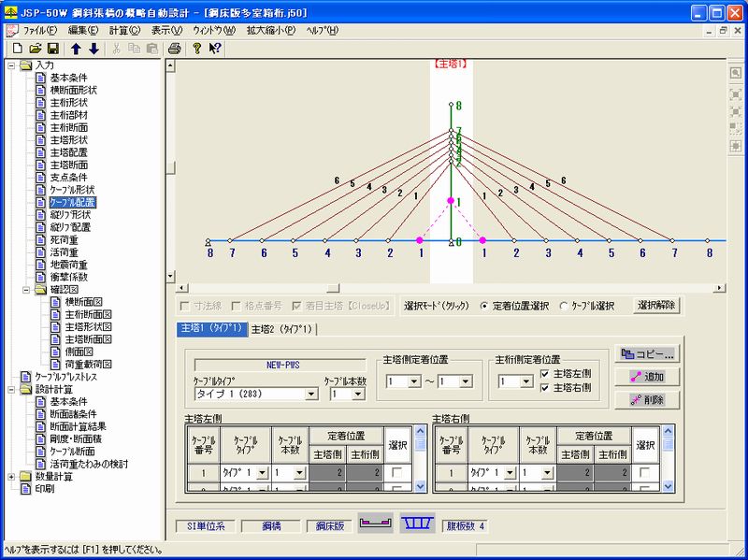Click the printer icon in toolbar
The height and width of the screenshot is (560, 748).
click(x=174, y=48)
